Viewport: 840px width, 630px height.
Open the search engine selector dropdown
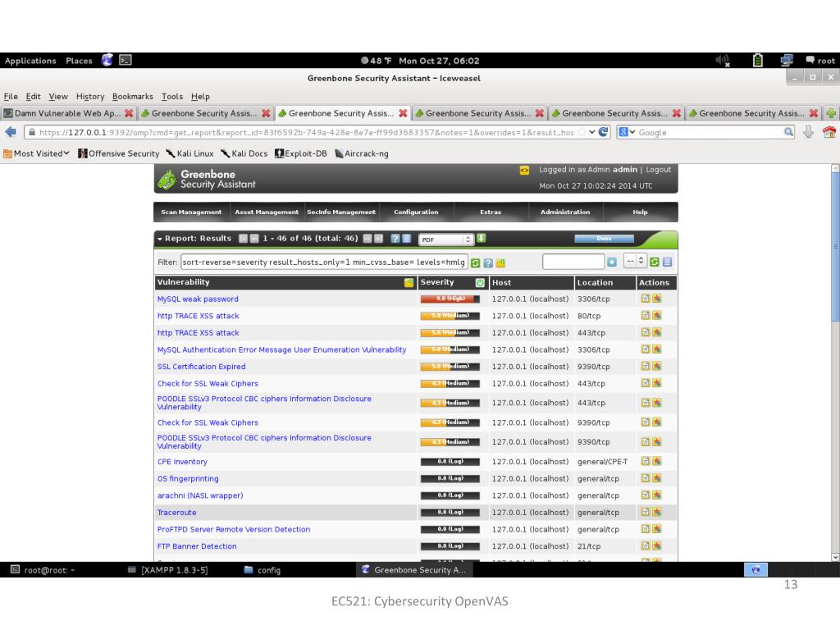pyautogui.click(x=626, y=132)
